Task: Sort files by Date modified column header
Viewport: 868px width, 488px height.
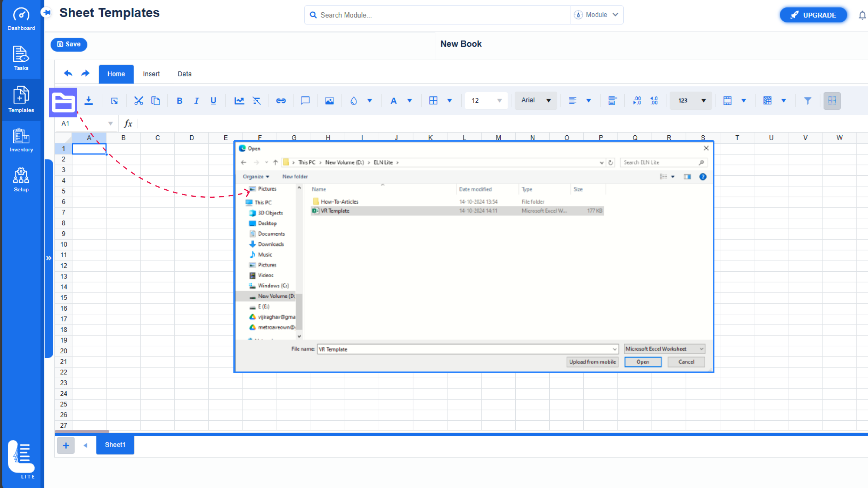Action: (475, 189)
